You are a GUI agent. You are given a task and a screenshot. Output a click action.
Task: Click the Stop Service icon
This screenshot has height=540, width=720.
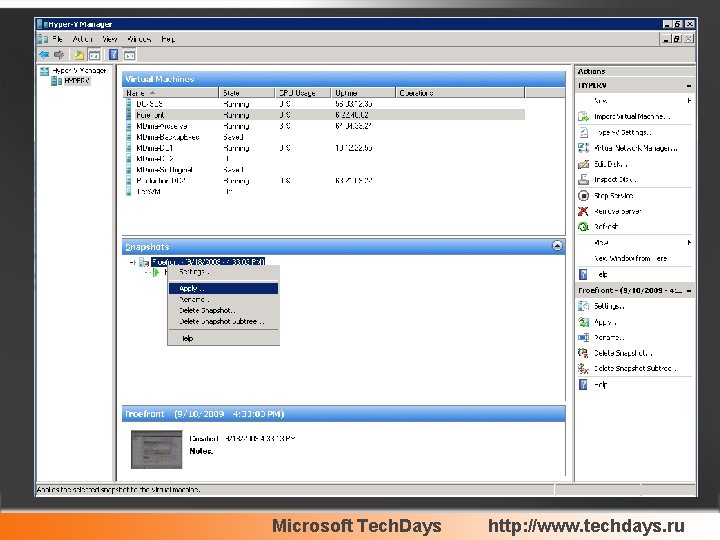click(x=583, y=196)
